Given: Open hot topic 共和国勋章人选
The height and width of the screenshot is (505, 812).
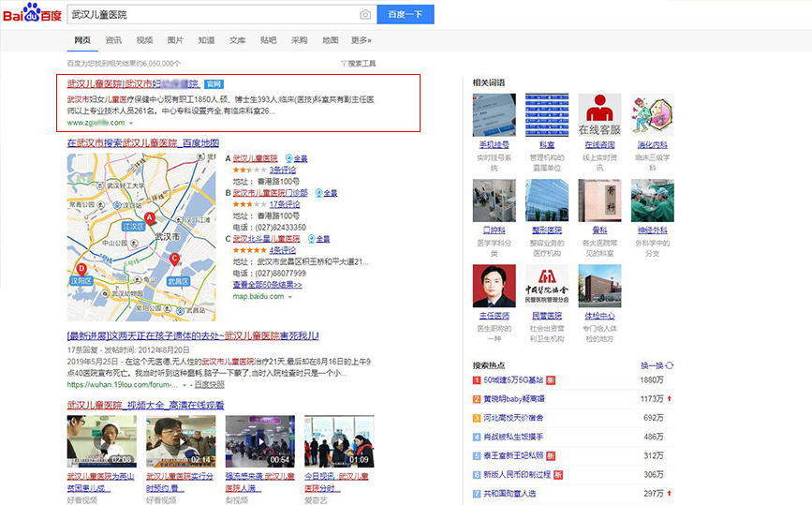Looking at the screenshot, I should point(509,494).
